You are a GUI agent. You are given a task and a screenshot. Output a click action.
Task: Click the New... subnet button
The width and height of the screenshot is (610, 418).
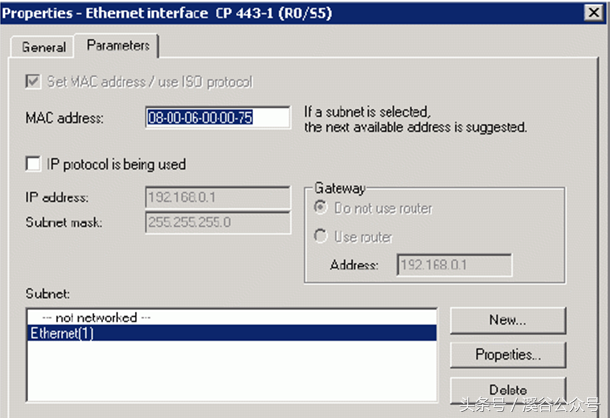click(508, 320)
